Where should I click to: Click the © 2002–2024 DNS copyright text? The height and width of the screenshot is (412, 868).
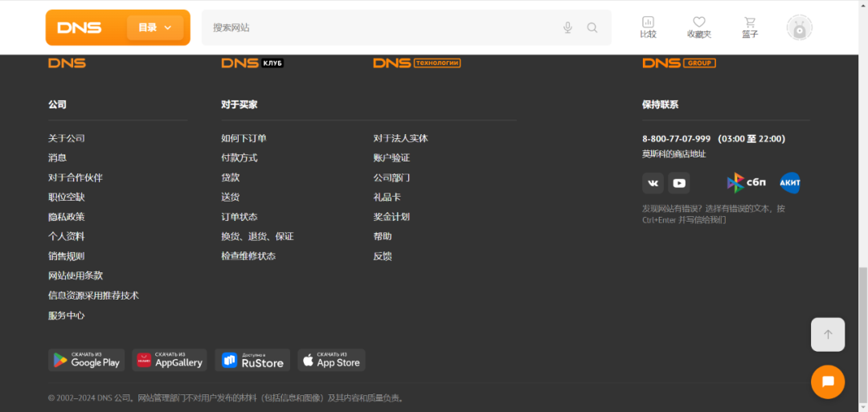[x=227, y=398]
